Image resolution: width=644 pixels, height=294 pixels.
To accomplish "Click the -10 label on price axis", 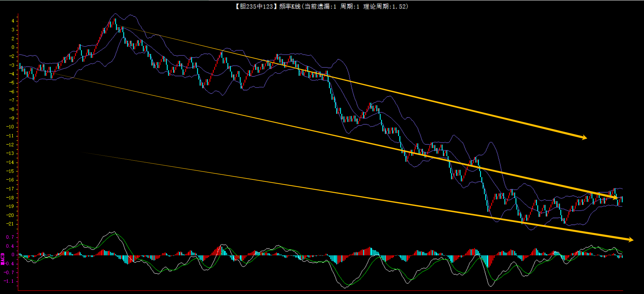I will [10, 127].
